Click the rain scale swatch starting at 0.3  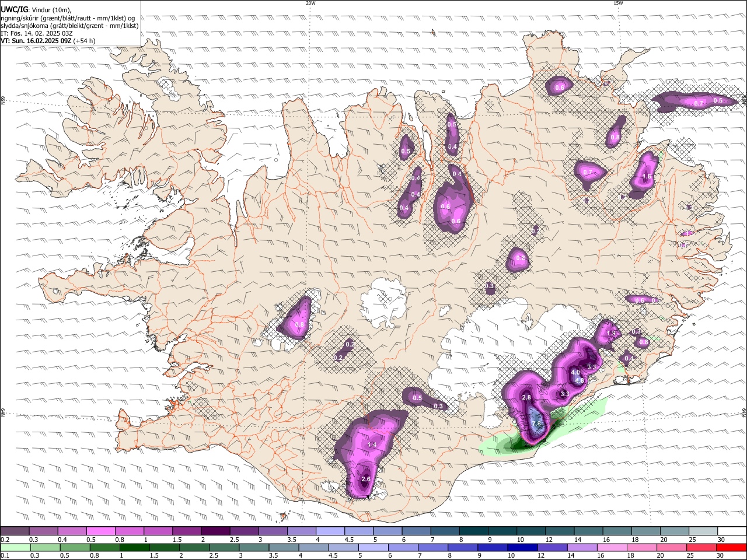coord(45,548)
